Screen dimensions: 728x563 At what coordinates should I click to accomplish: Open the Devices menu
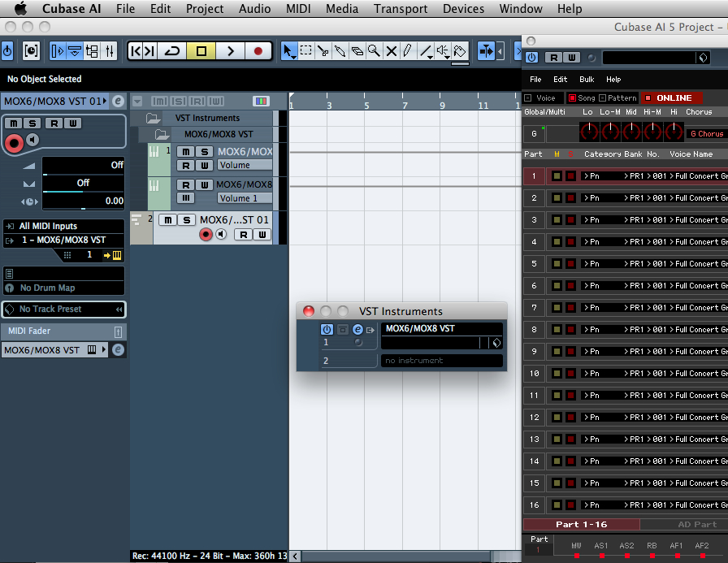463,9
